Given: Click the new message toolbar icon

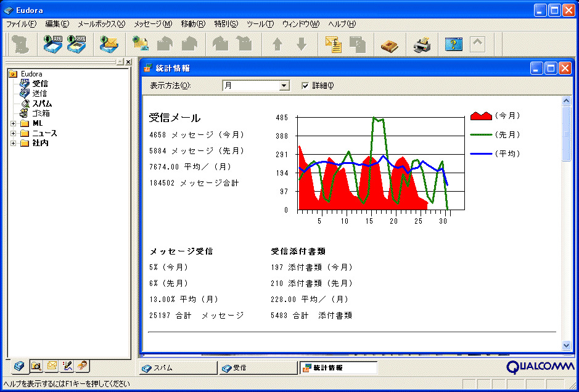Looking at the screenshot, I should 141,44.
